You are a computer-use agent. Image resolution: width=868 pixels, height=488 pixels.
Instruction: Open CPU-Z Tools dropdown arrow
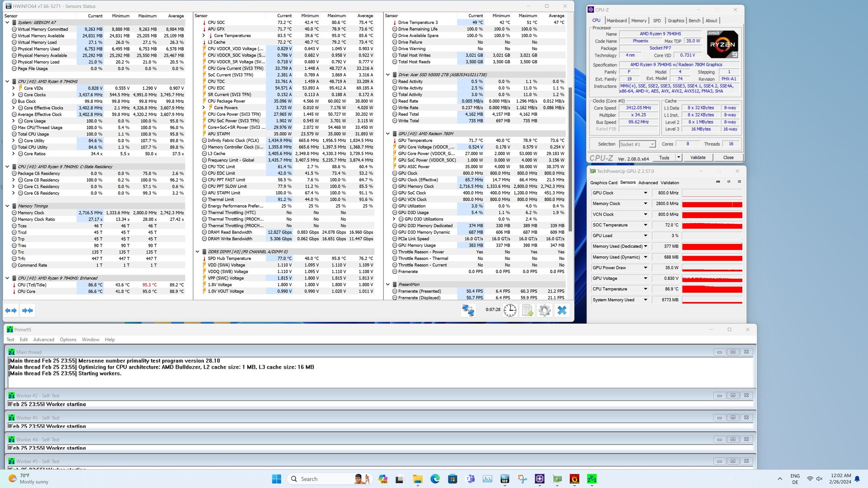point(678,157)
